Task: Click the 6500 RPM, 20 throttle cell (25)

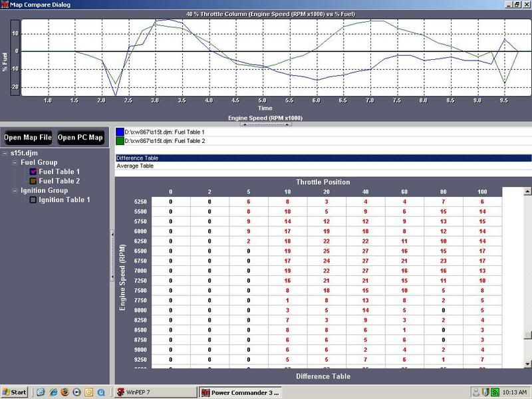Action: (x=327, y=251)
